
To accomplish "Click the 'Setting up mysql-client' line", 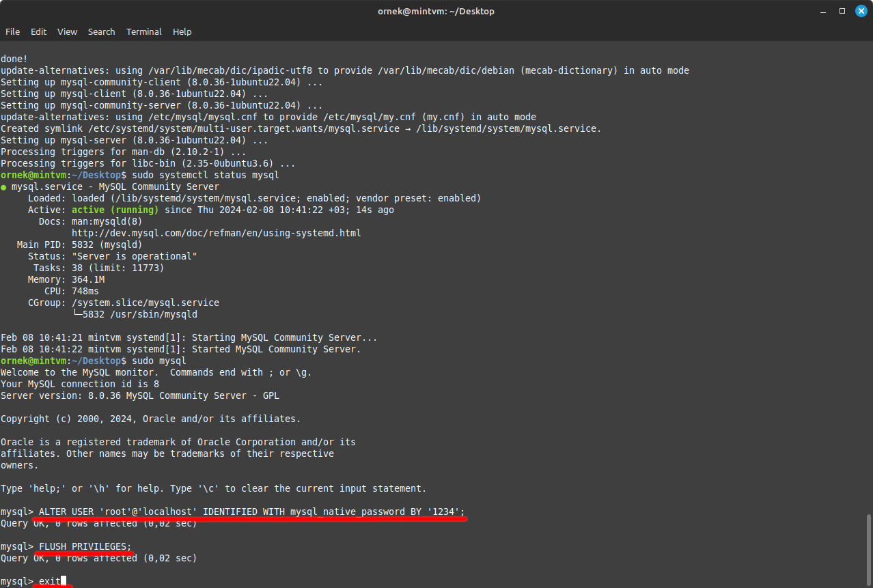I will click(135, 94).
